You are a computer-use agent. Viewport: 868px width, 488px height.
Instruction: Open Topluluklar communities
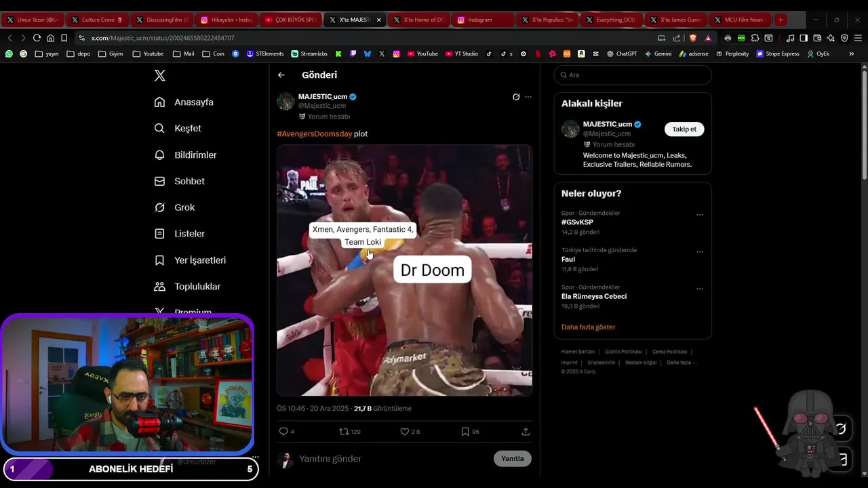[187, 287]
